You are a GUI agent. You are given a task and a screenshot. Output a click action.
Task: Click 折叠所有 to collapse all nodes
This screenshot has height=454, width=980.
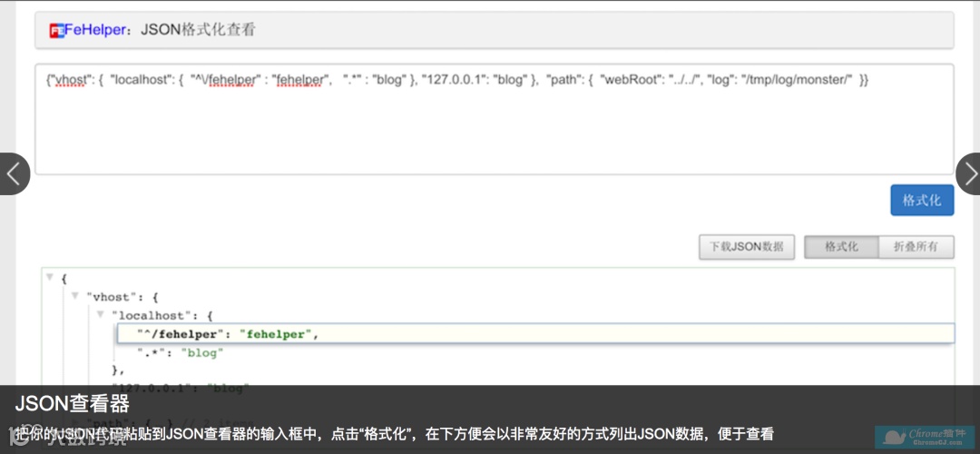[916, 247]
